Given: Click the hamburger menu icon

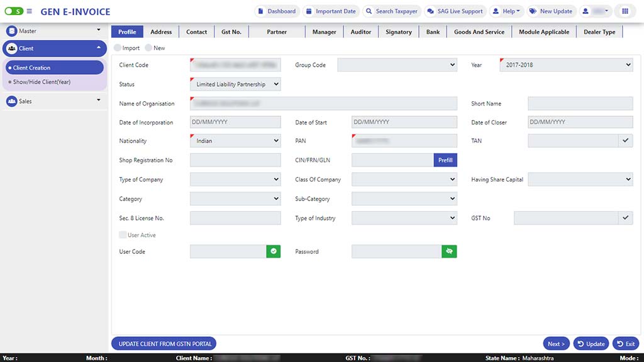Looking at the screenshot, I should pos(29,11).
